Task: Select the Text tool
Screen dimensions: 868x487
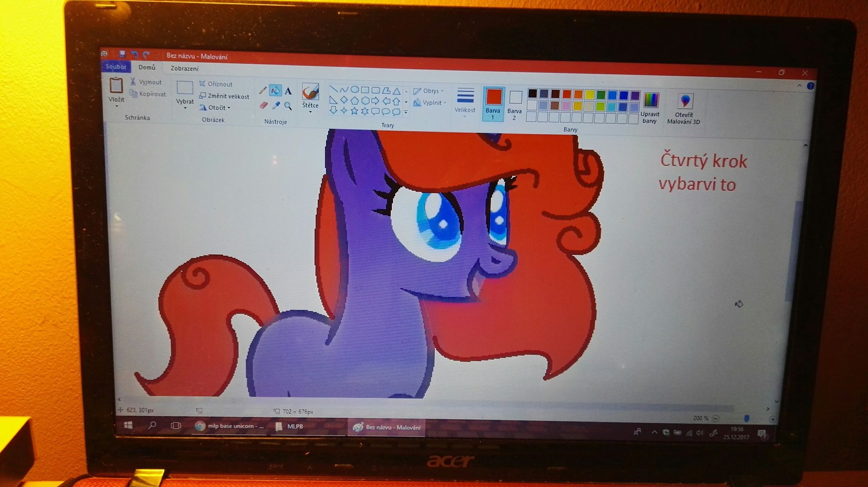Action: click(x=288, y=91)
